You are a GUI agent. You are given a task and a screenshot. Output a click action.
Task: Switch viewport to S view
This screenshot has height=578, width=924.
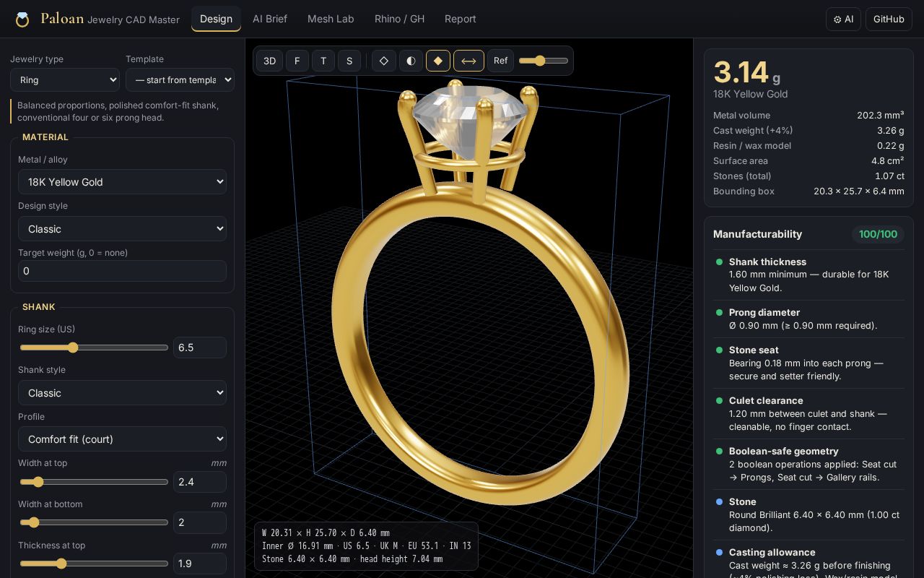tap(349, 61)
